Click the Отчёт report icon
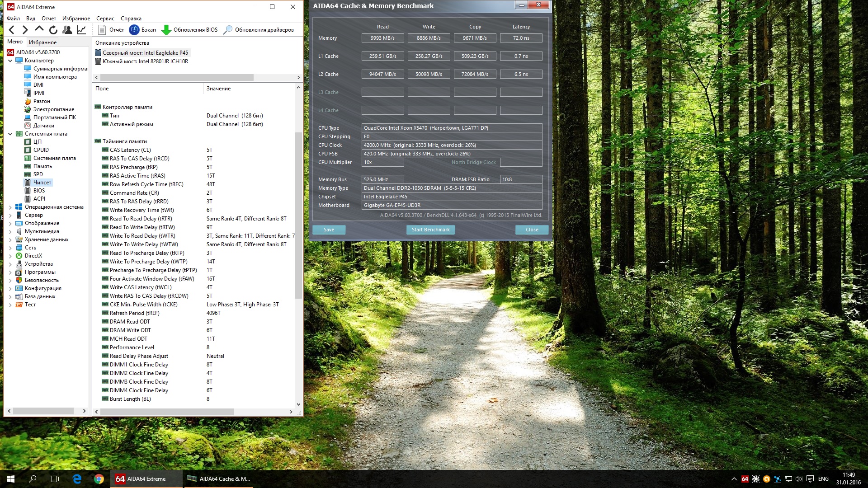The width and height of the screenshot is (868, 488). click(102, 30)
